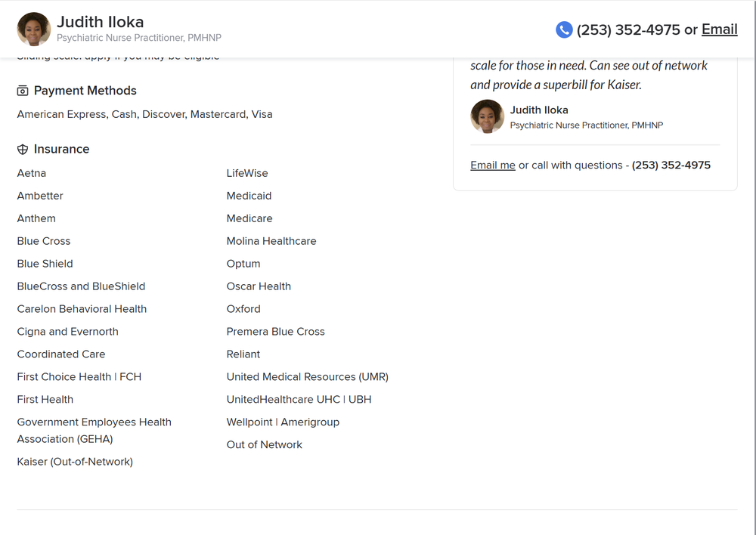Click the Insurance shield icon

point(23,150)
